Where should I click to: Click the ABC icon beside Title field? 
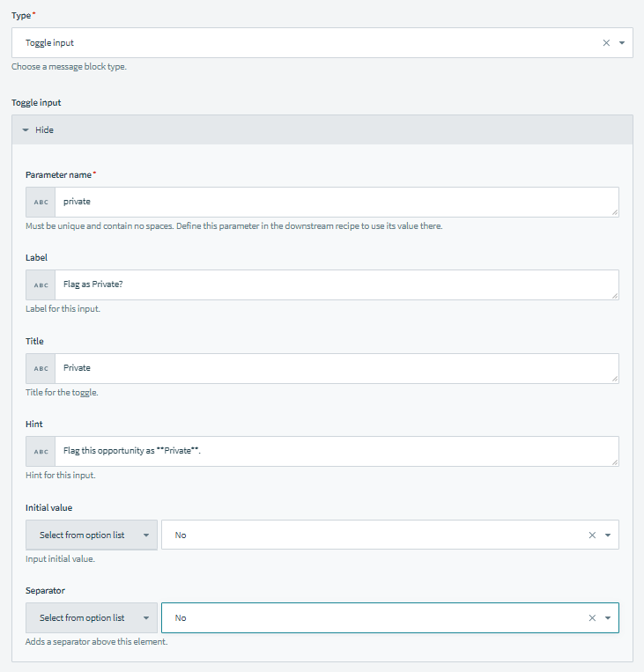41,368
